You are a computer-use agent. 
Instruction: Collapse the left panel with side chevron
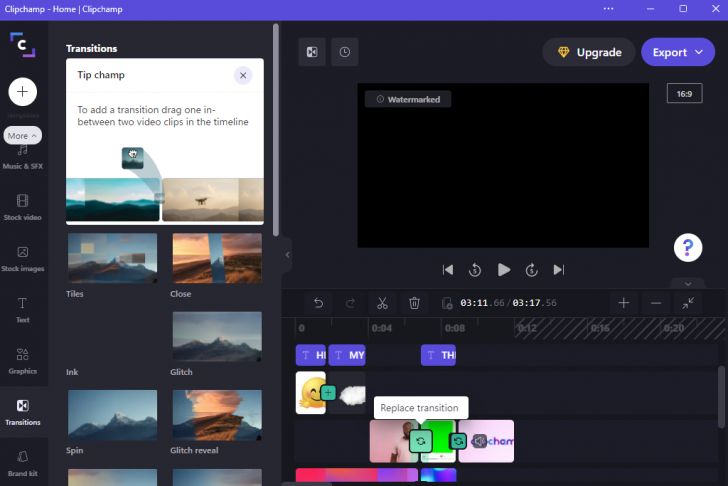(288, 255)
